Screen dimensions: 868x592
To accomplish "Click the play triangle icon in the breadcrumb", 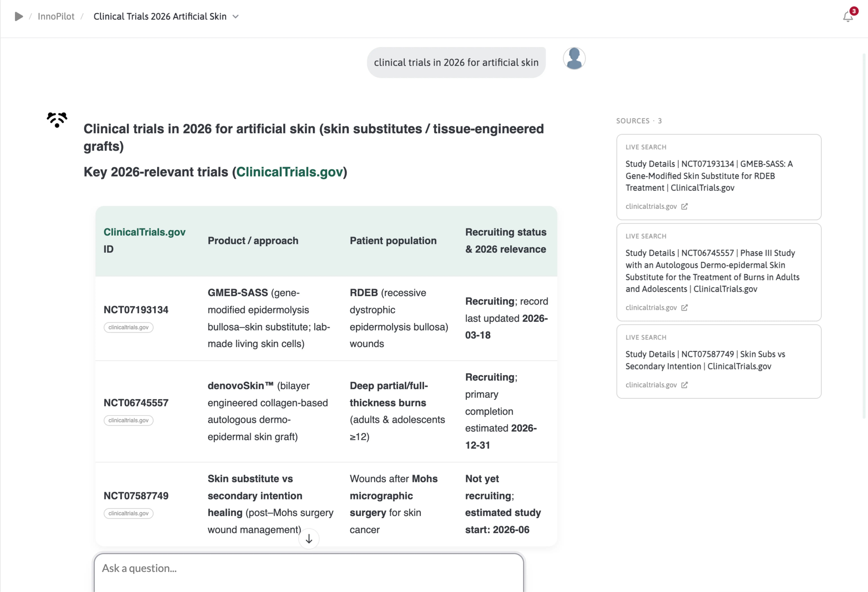I will click(x=19, y=16).
